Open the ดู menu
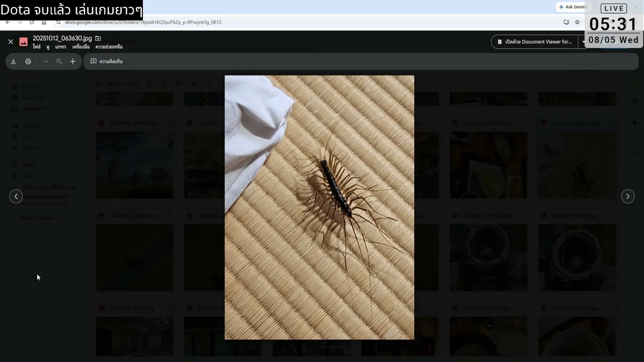The image size is (644, 362). [48, 47]
